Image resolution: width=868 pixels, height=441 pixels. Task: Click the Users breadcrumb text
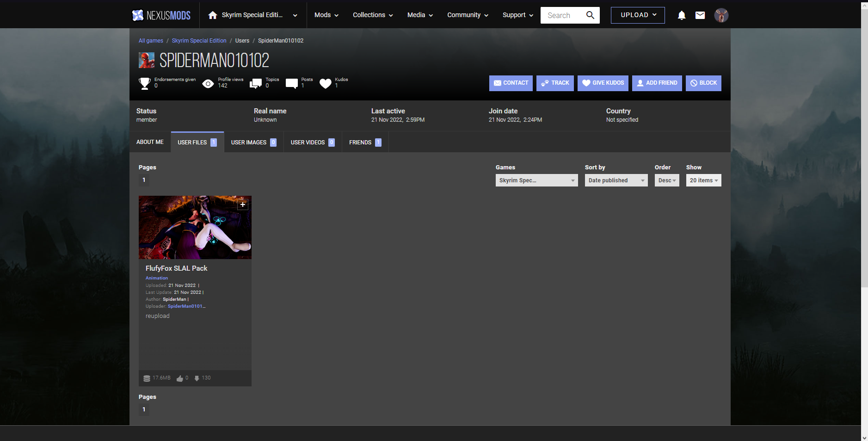(242, 41)
